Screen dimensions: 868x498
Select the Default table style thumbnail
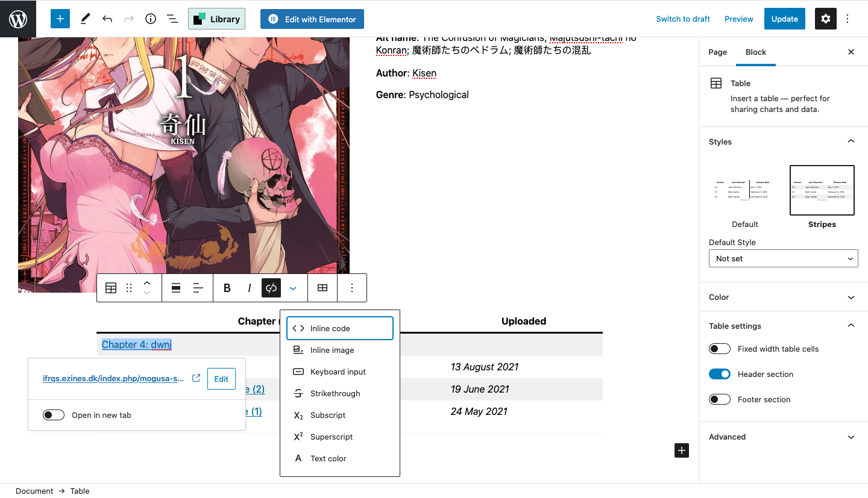point(744,190)
